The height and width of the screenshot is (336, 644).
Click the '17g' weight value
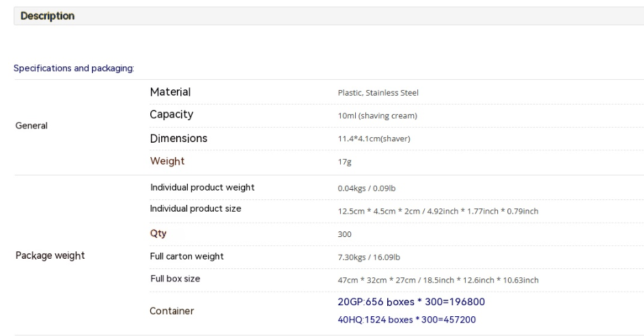(x=344, y=163)
